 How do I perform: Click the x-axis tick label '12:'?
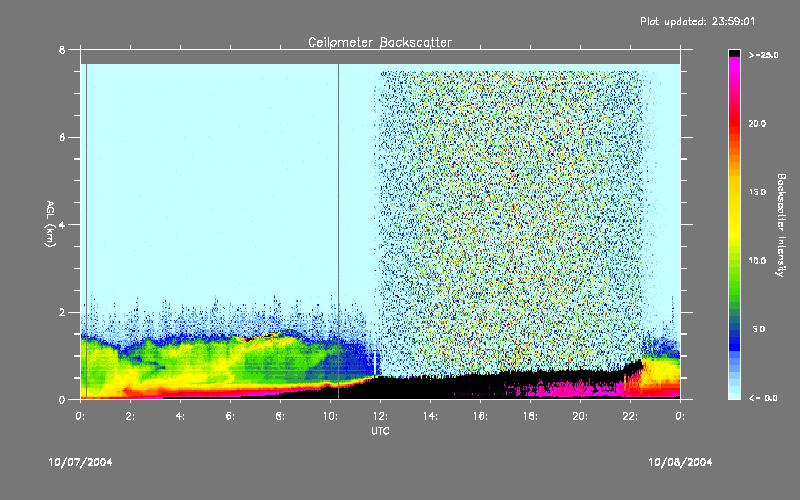pos(380,416)
